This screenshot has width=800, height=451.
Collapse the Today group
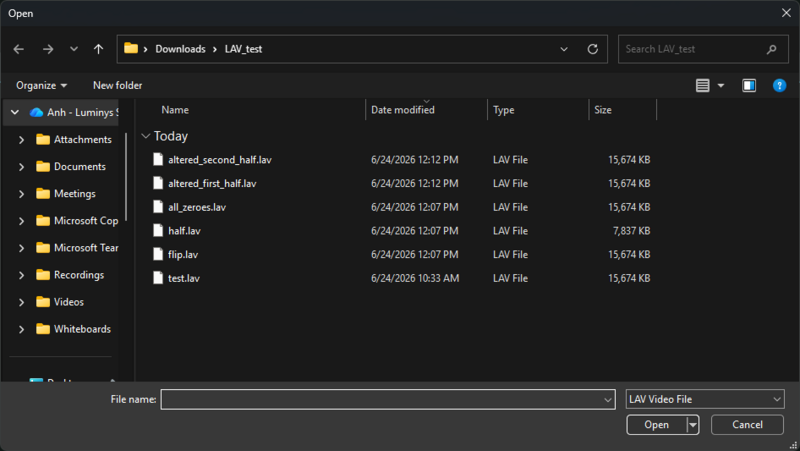145,136
